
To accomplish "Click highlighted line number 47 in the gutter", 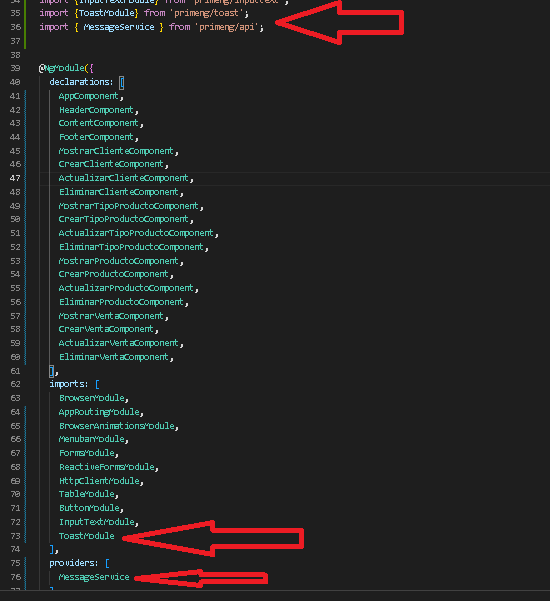I will [15, 178].
